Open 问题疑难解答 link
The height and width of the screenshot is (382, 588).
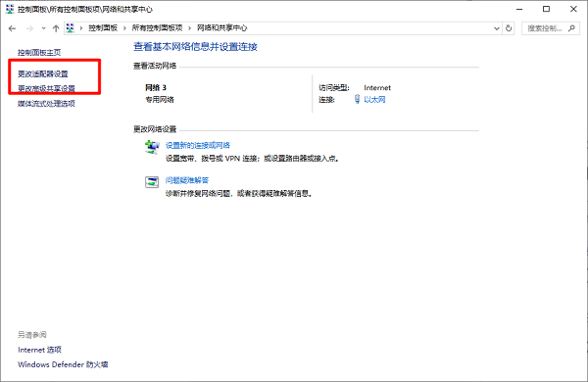pos(187,180)
